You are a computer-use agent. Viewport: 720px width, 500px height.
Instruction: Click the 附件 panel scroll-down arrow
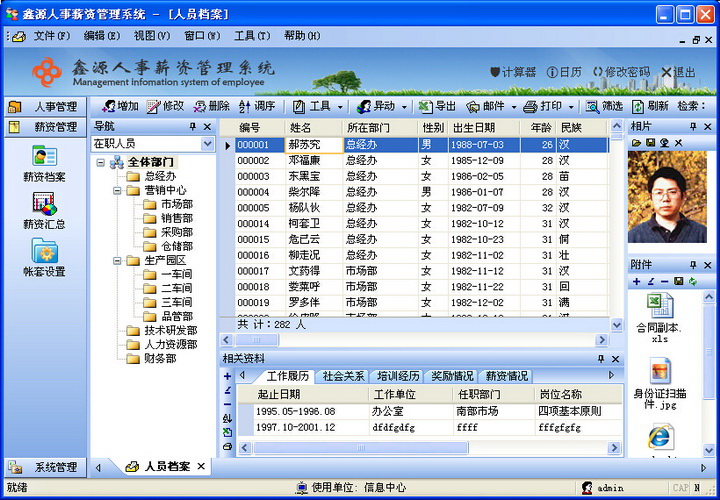709,450
